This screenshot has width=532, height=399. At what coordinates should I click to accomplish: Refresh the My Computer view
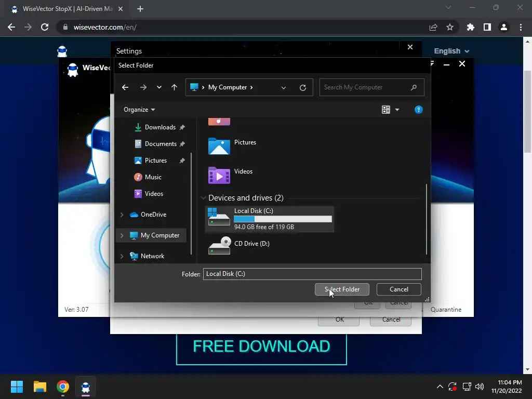303,87
